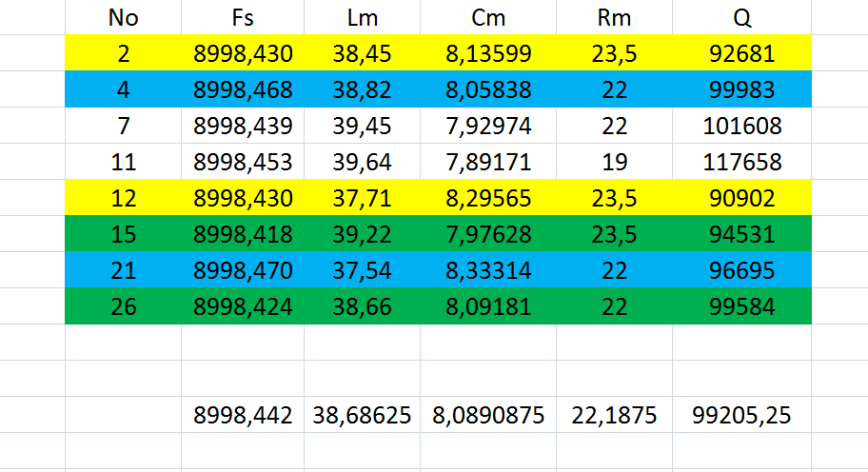Click Q cell 94531
Viewport: 868px width, 472px height.
point(741,234)
